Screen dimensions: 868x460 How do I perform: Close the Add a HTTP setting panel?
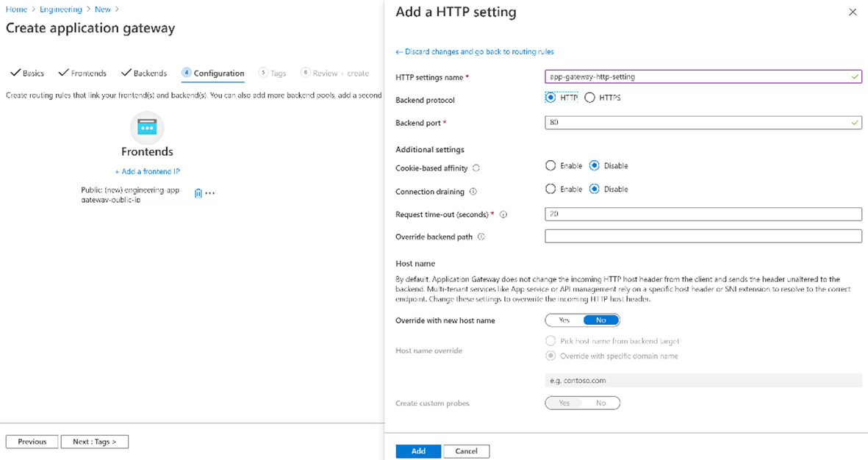coord(853,12)
